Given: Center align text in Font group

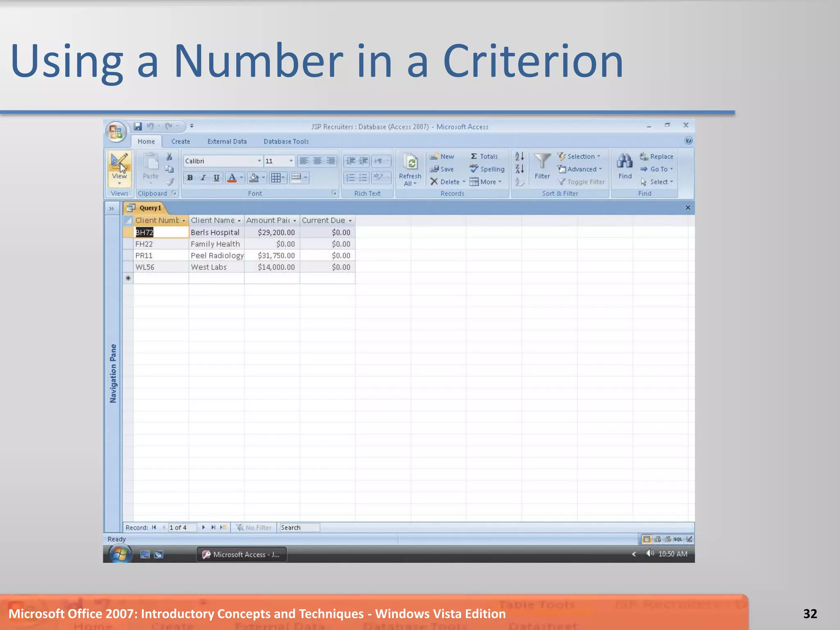Looking at the screenshot, I should click(x=317, y=161).
